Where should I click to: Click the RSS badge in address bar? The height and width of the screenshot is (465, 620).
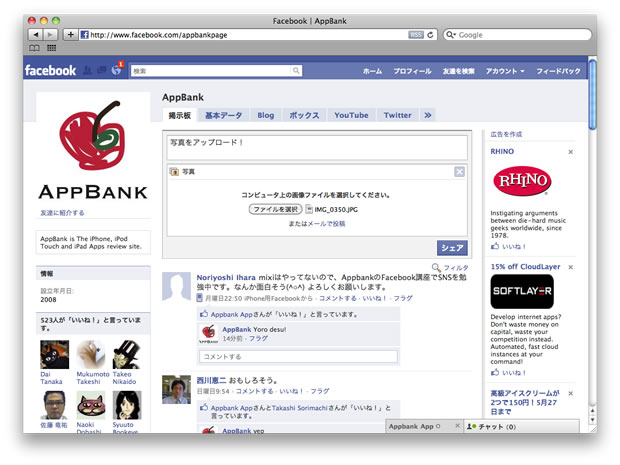pyautogui.click(x=416, y=35)
